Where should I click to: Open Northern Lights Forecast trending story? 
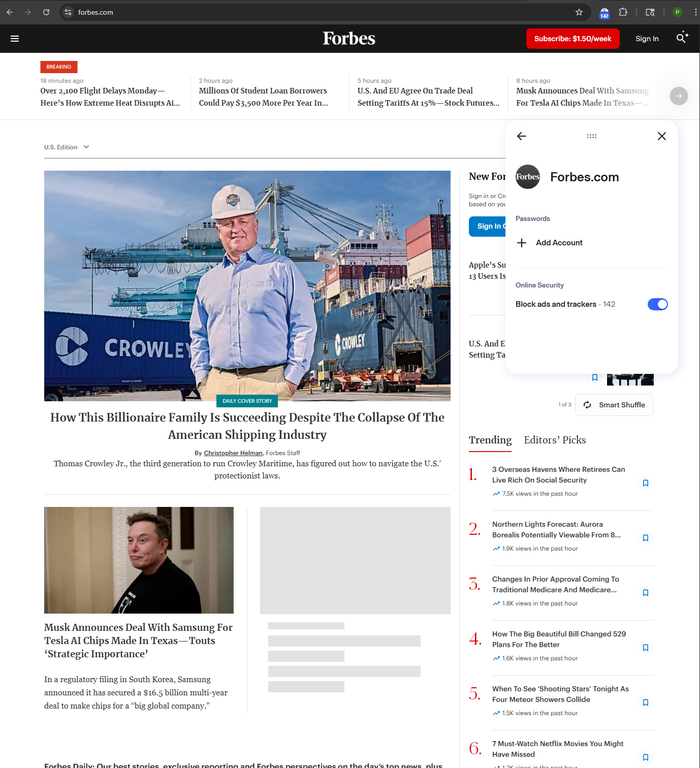coord(556,529)
